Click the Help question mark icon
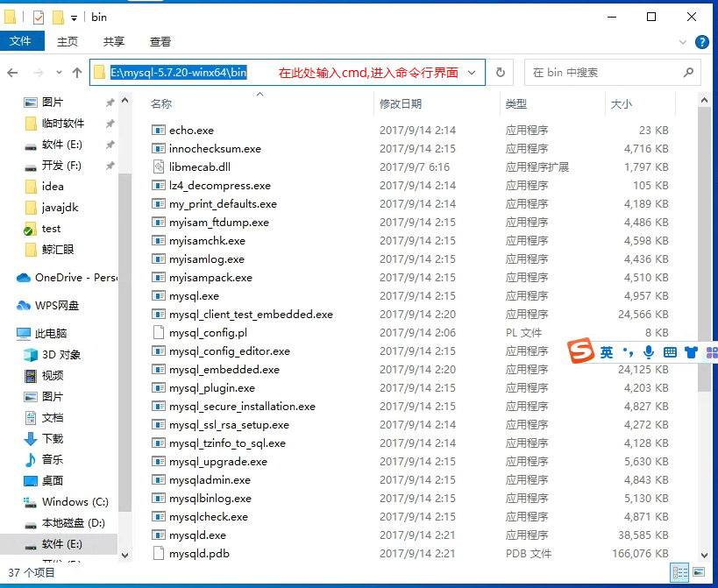 (701, 42)
